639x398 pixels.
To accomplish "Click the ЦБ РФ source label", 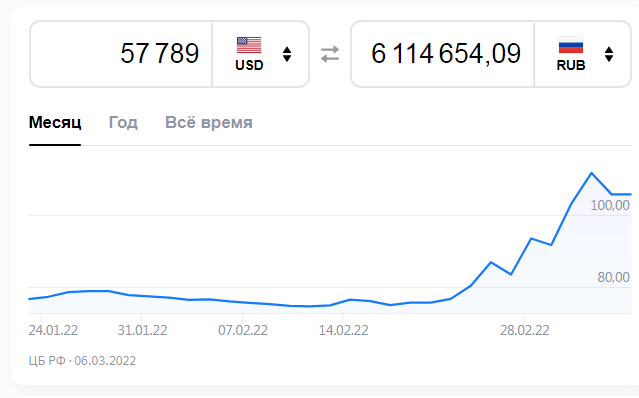I will coord(47,361).
